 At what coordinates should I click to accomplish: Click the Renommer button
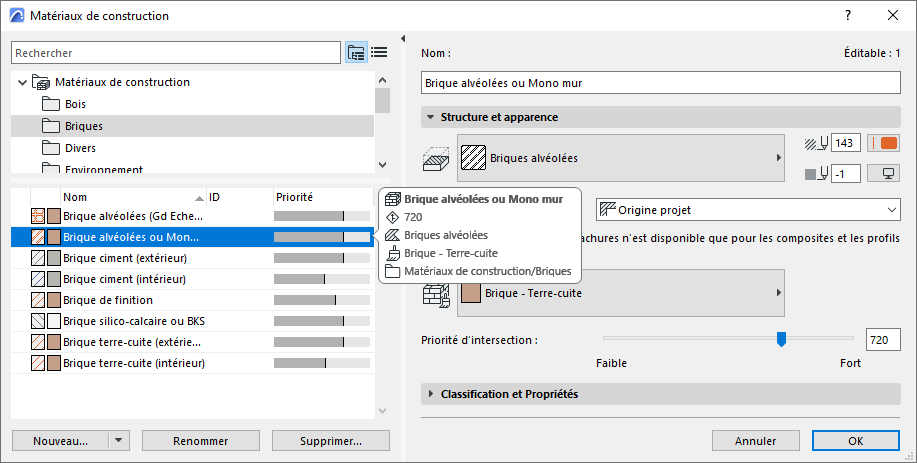pyautogui.click(x=201, y=441)
